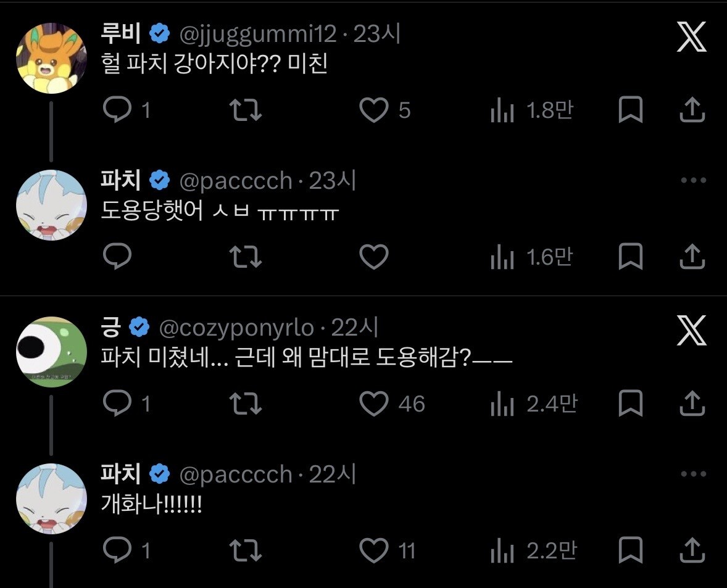Open 루비's Pokemon profile avatar
727x588 pixels.
point(51,59)
